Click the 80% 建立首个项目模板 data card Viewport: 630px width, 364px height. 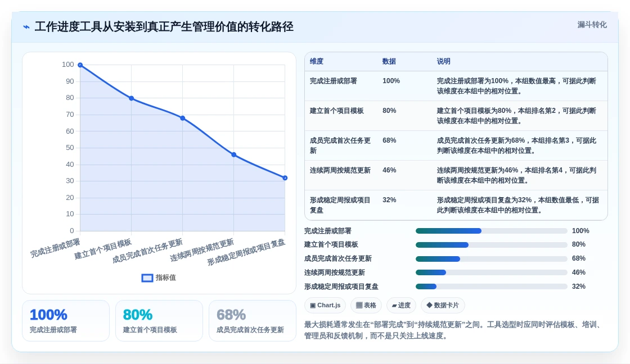point(159,321)
